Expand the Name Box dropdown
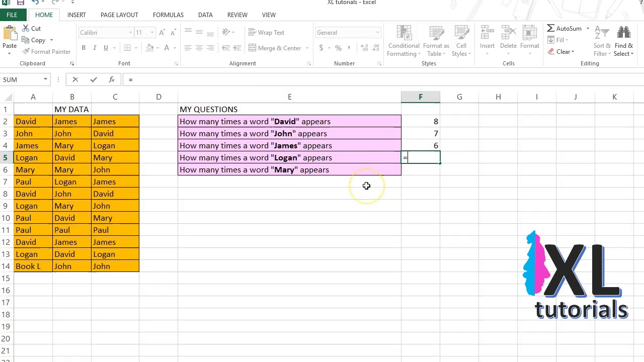Screen dimensions: 644x362 point(45,79)
